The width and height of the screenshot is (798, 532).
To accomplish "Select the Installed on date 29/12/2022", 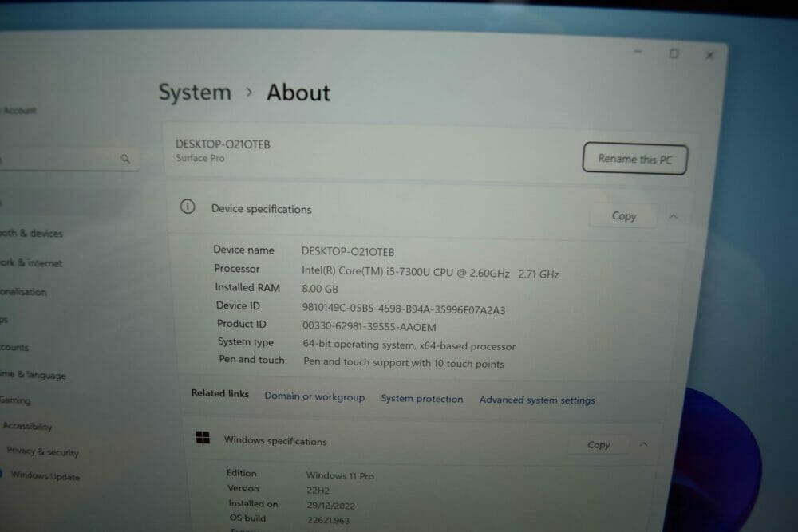I will pos(331,506).
